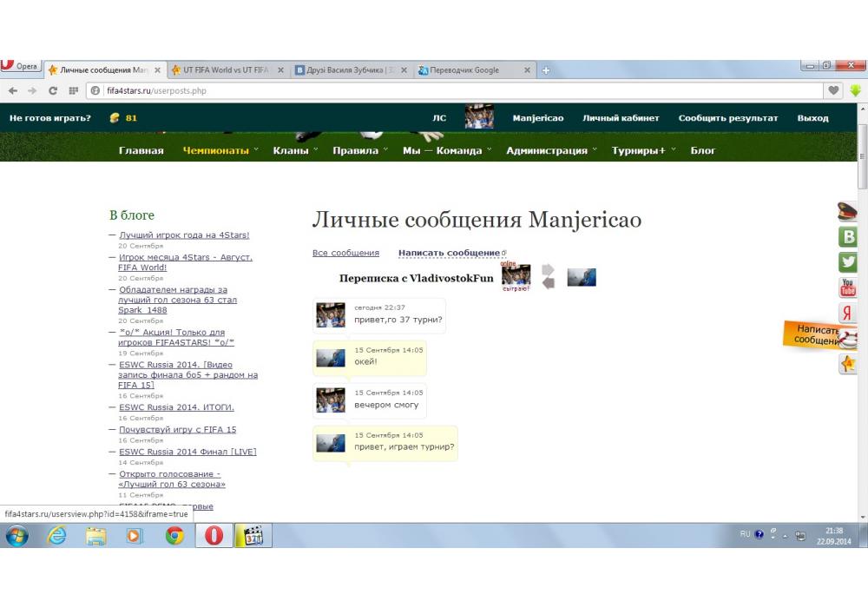The height and width of the screenshot is (608, 868).
Task: Open the VK social sidebar icon
Action: click(x=848, y=237)
